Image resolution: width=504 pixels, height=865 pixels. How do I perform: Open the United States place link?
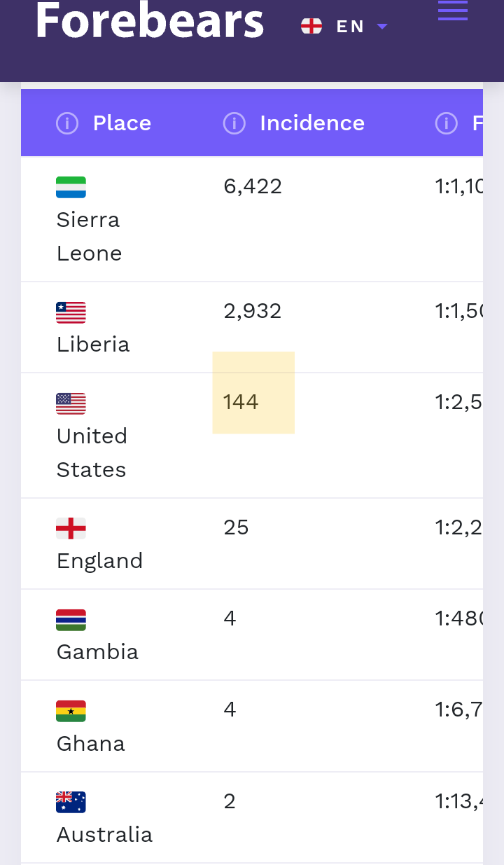click(x=92, y=452)
